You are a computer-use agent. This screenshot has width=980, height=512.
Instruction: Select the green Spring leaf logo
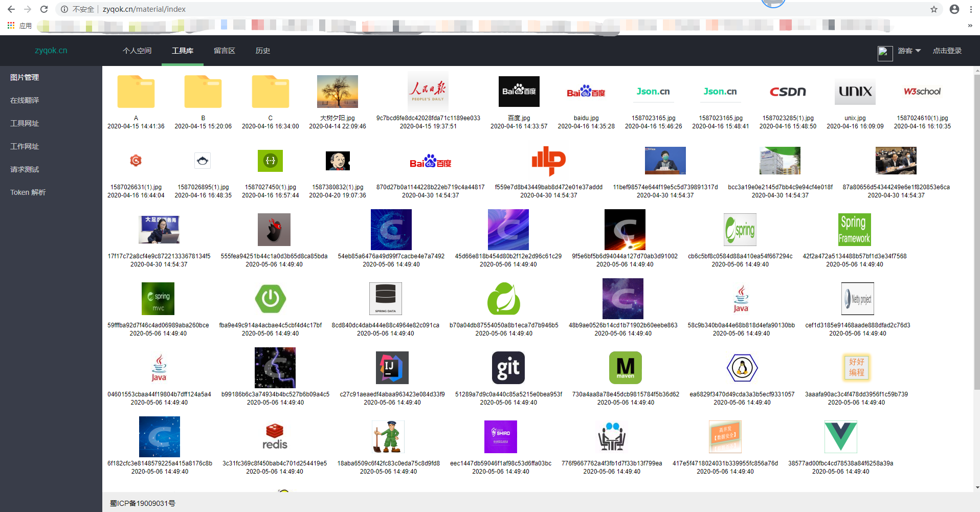pyautogui.click(x=504, y=299)
